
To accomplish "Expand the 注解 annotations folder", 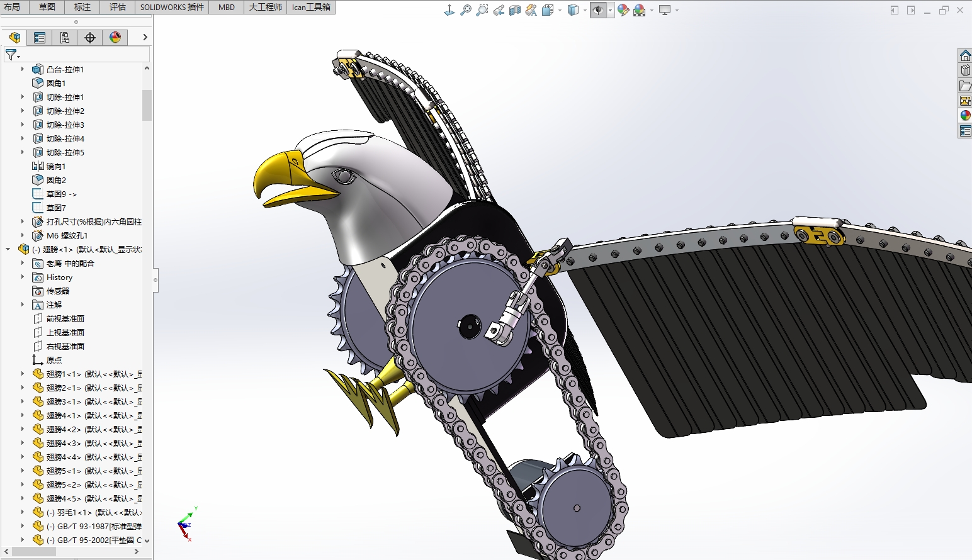I will 23,305.
